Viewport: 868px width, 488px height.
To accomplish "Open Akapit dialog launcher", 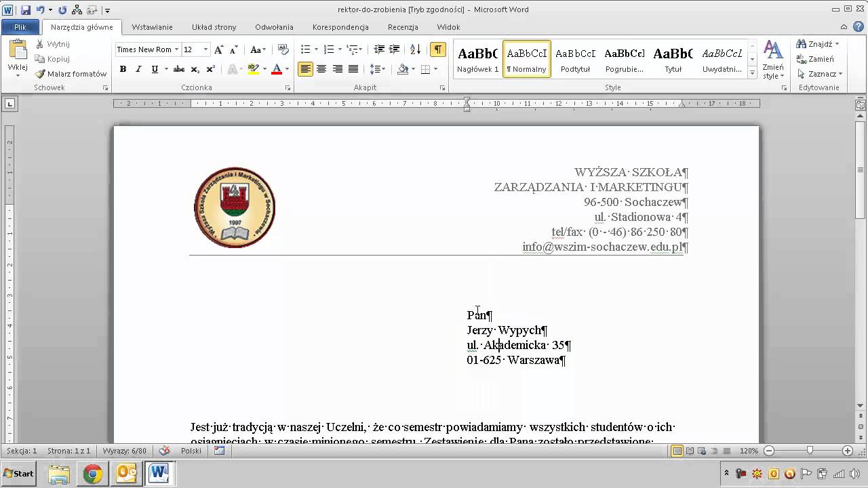I will pos(443,88).
